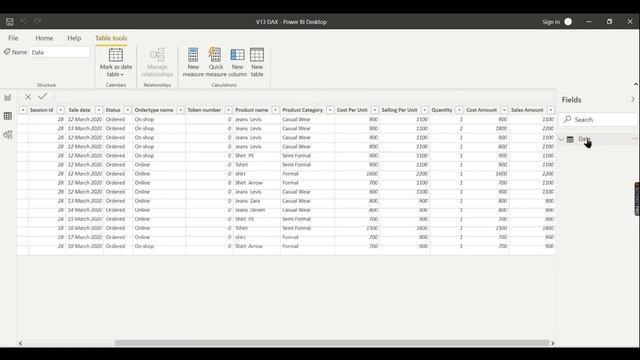Viewport: 640px width, 360px height.
Task: Click the Sign in account avatar
Action: [x=568, y=22]
